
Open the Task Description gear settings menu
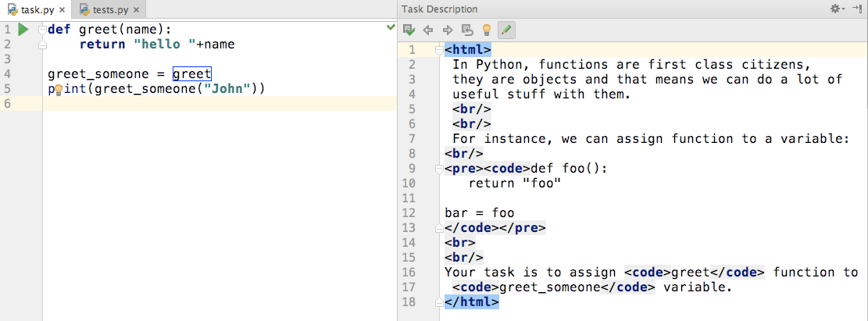click(x=837, y=9)
